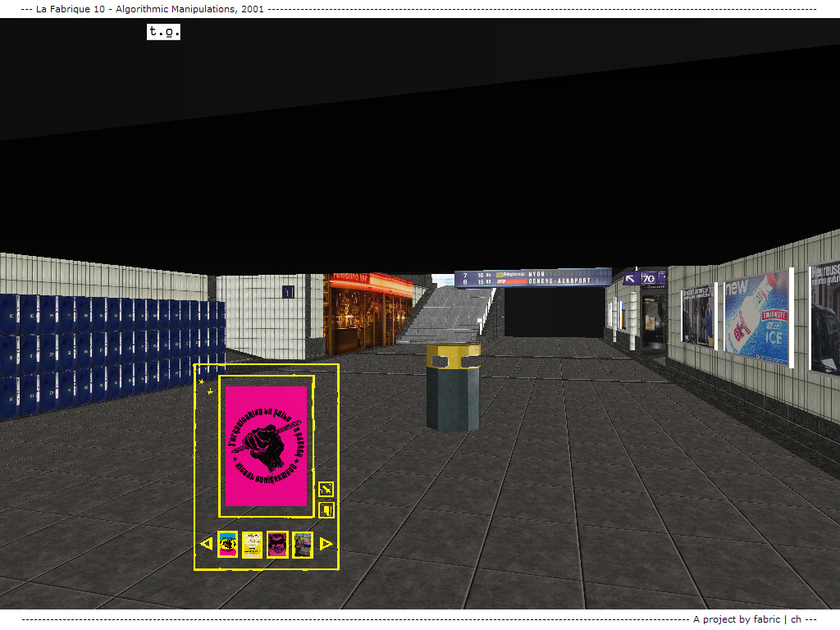The width and height of the screenshot is (840, 630).
Task: Click the Smirnoff Ice billboard on the wall
Action: click(x=757, y=317)
